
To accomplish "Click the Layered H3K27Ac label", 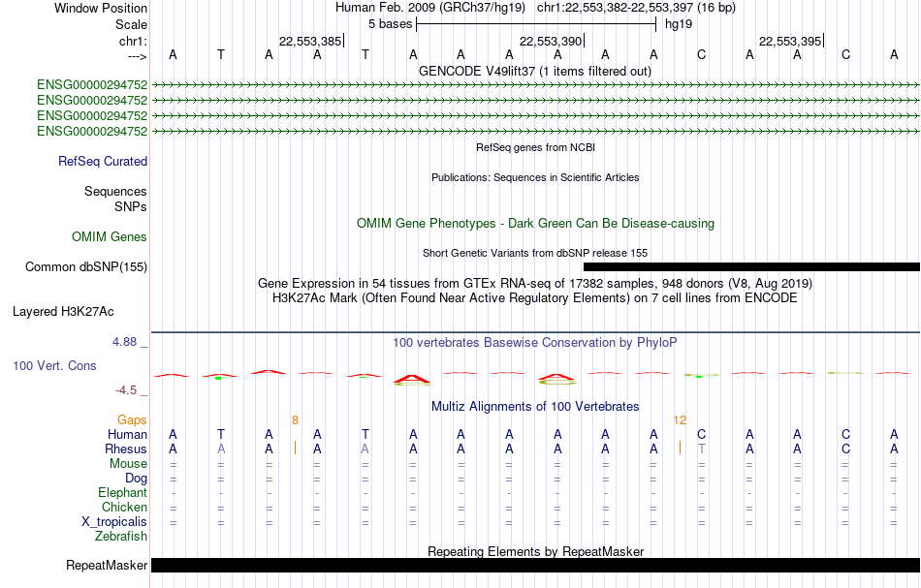I will coord(63,312).
